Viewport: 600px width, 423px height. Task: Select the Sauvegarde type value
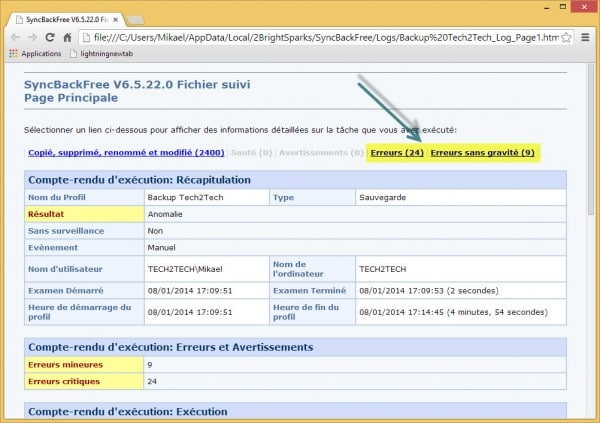coord(461,198)
